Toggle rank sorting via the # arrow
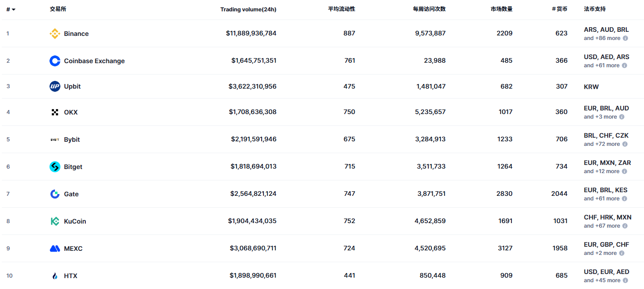The width and height of the screenshot is (644, 289). click(14, 10)
